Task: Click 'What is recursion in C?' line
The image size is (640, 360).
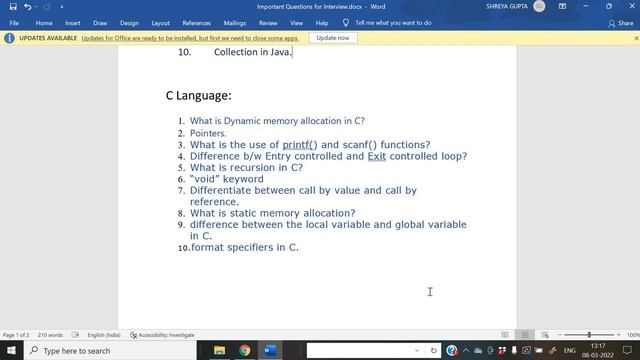Action: point(246,167)
